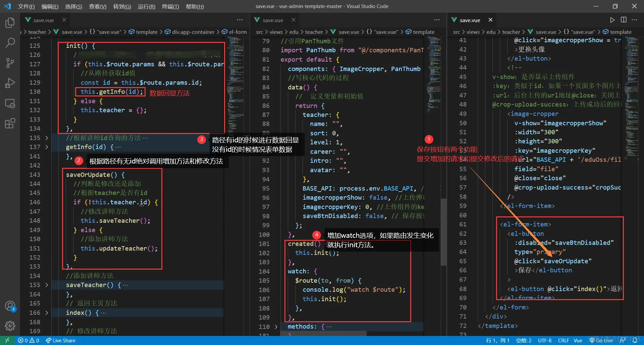Show errors and warnings problems count
Viewport: 644px width, 345px height.
[x=29, y=340]
